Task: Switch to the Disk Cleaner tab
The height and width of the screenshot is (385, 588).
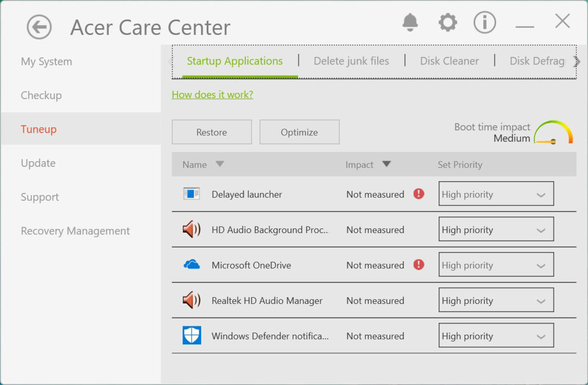Action: (449, 61)
